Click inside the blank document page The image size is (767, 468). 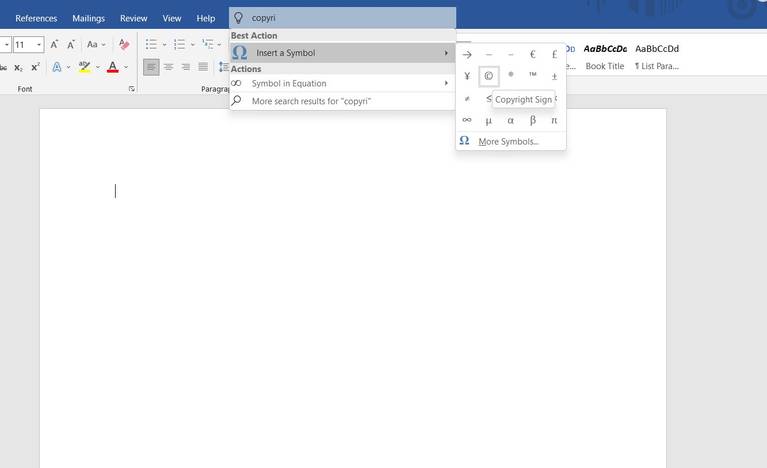352,288
